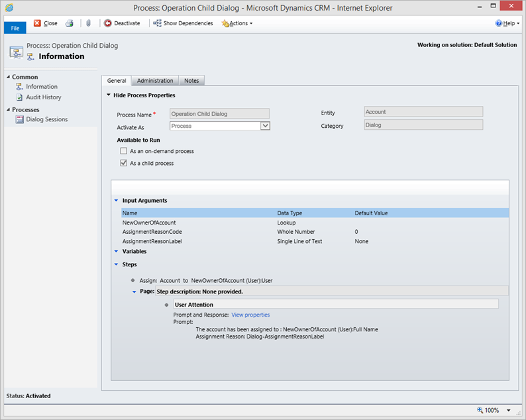Click the Help question mark icon
Image resolution: width=526 pixels, height=420 pixels.
click(x=498, y=23)
